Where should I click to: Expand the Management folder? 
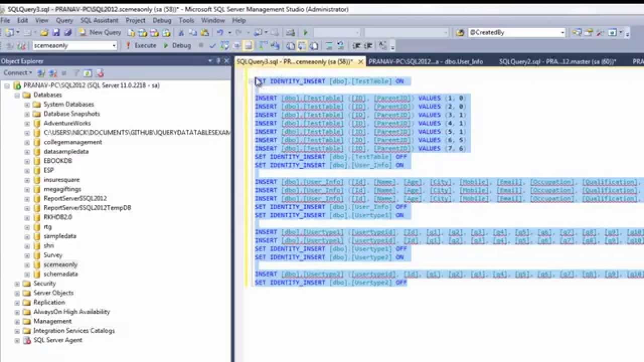click(x=17, y=321)
